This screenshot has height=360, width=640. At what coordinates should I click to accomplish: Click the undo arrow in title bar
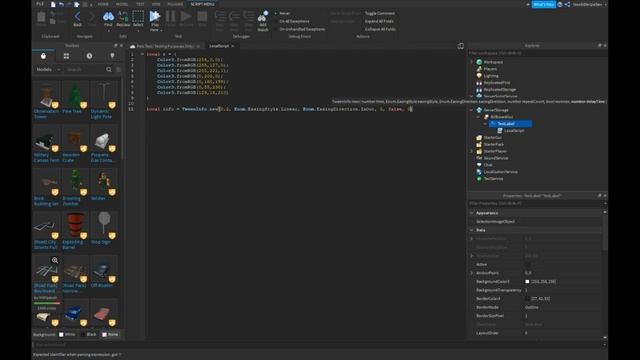coord(61,4)
